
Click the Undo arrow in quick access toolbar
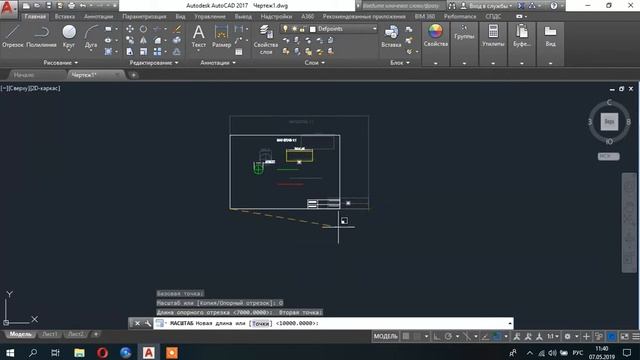pos(83,6)
